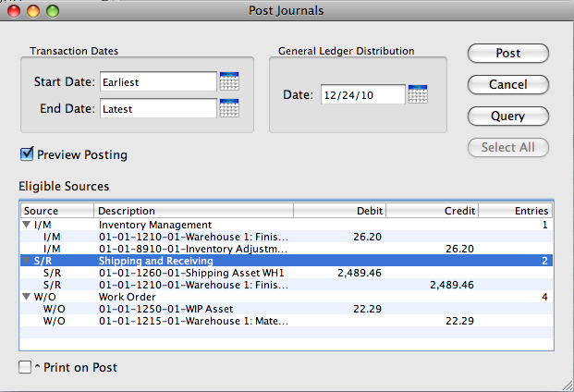This screenshot has width=574, height=392.
Task: Click in the End Date field
Action: click(x=157, y=108)
